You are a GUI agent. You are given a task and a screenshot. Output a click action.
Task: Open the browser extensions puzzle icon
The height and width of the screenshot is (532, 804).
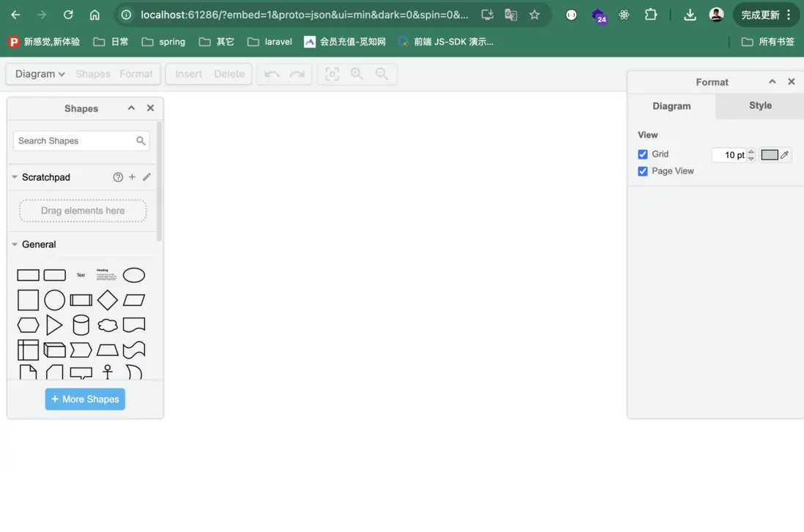651,15
